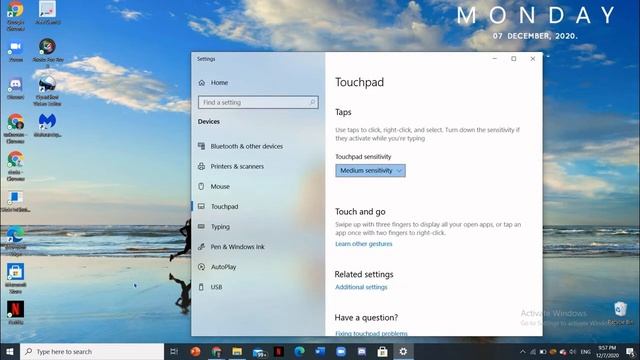Click the ENG language indicator

tap(586, 352)
